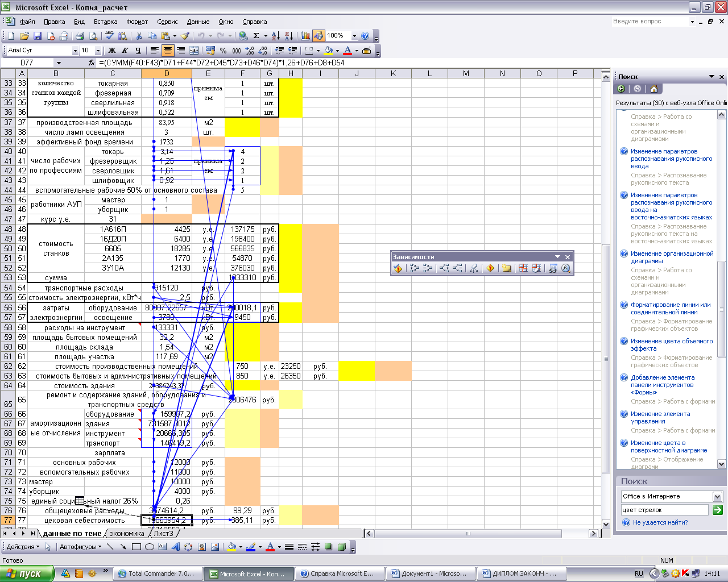
Task: Open link Изменение цвета объемного эффекта
Action: point(672,345)
